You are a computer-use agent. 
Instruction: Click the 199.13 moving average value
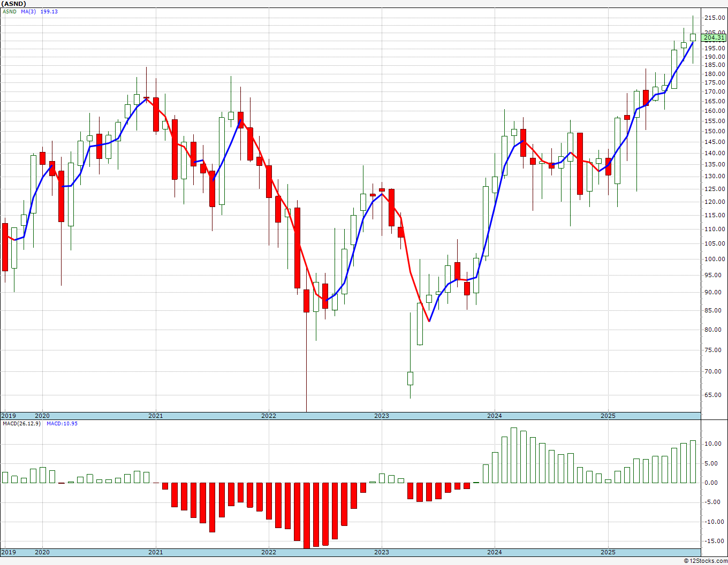point(49,11)
